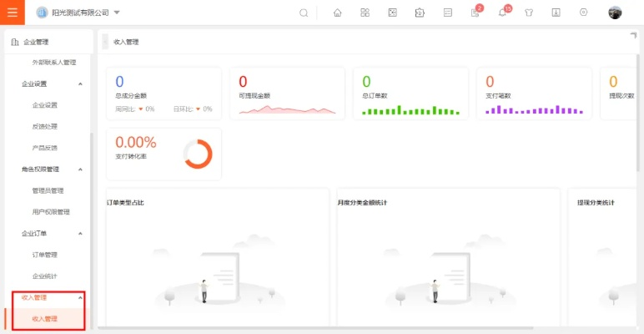The image size is (644, 334).
Task: Click the 收入管理 page tab
Action: (126, 42)
